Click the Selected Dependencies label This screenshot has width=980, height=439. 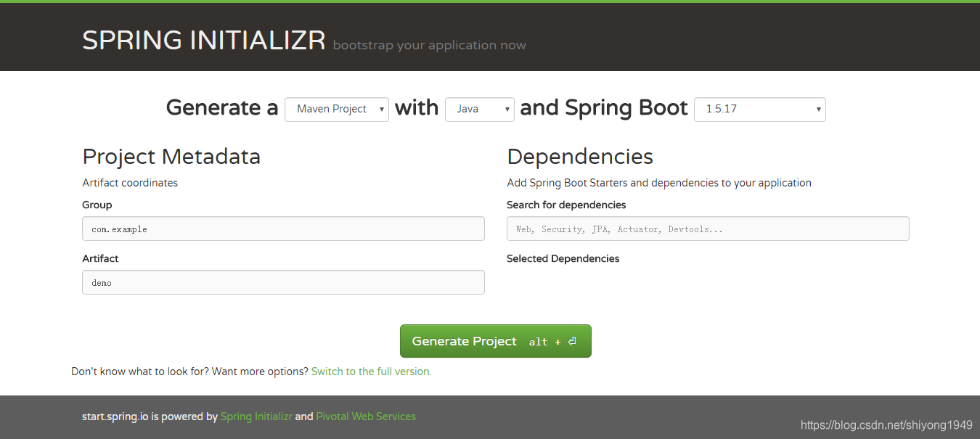(x=563, y=258)
